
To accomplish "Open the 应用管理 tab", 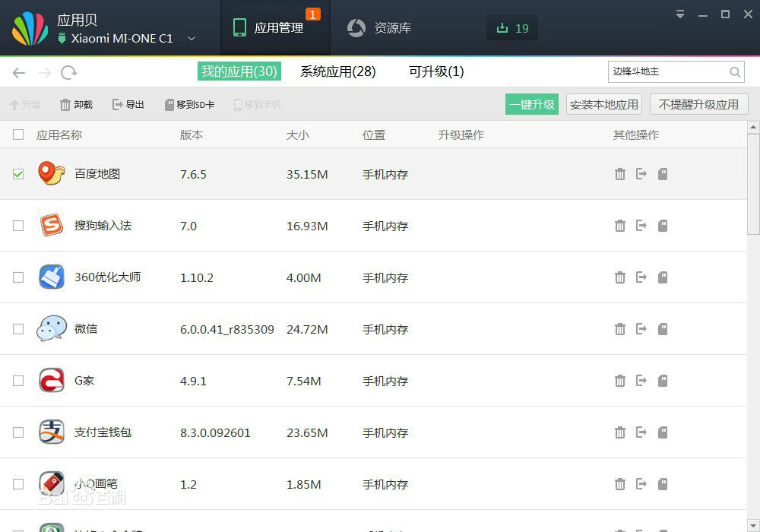I will click(275, 27).
